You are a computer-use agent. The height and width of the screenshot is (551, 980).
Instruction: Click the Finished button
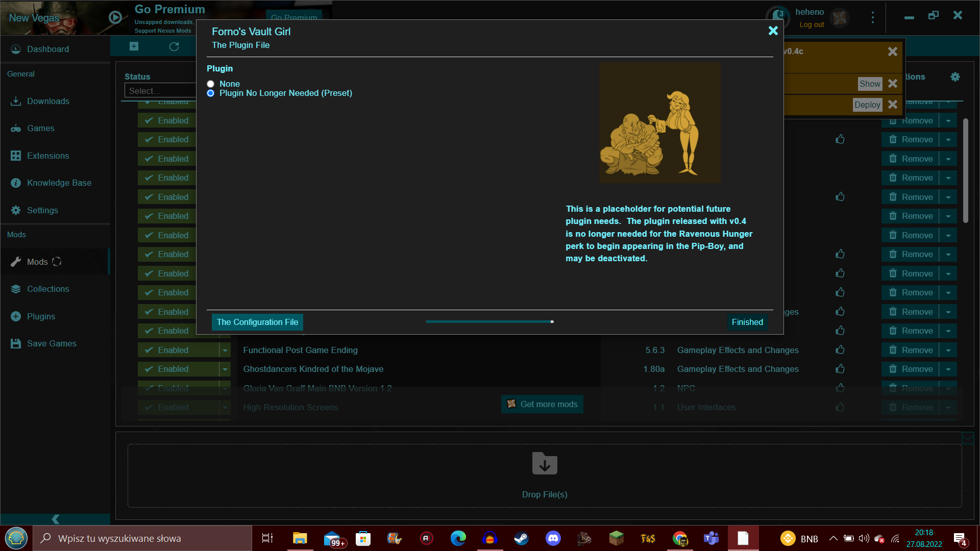point(747,322)
